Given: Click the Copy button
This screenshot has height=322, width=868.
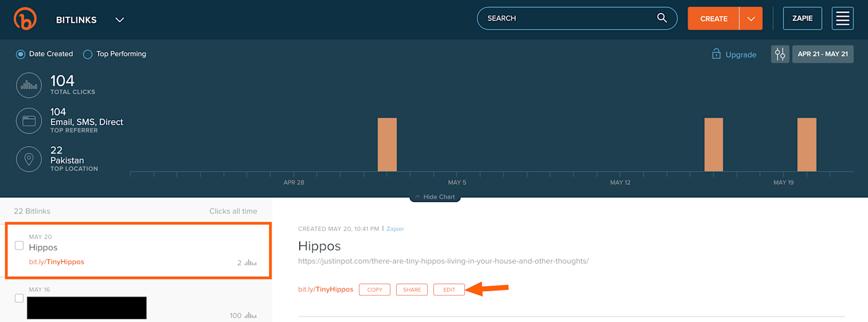Looking at the screenshot, I should pos(374,290).
